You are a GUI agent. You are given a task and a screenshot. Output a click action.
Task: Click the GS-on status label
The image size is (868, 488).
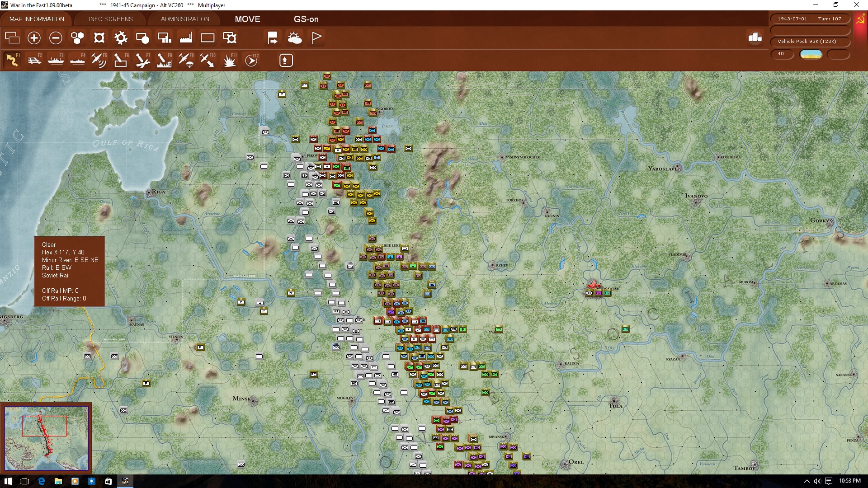pos(306,19)
